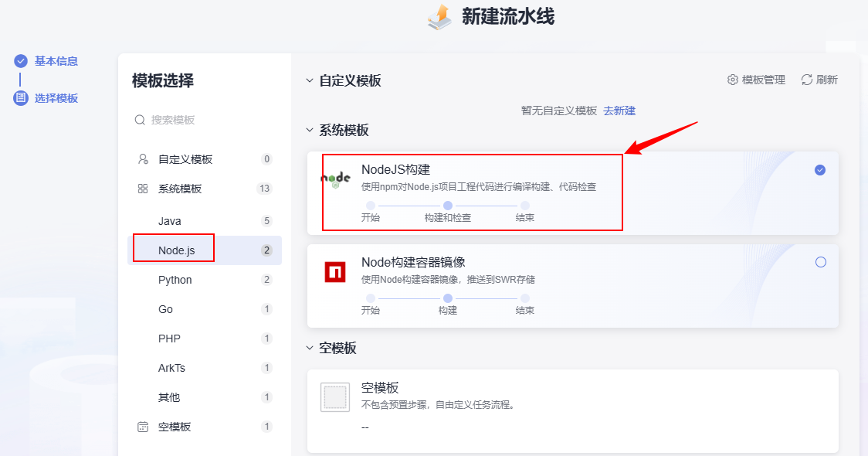Open the 空模板 sidebar category
Viewport: 868px width, 456px height.
click(205, 427)
